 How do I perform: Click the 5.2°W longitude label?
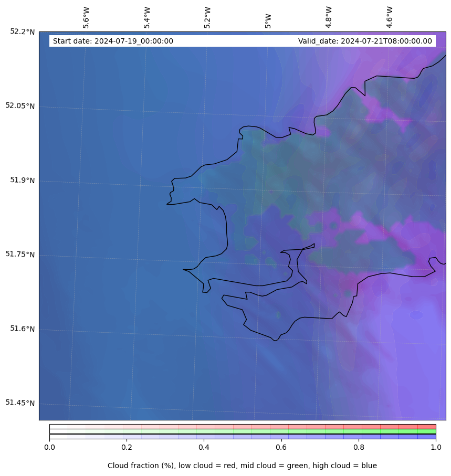point(207,17)
